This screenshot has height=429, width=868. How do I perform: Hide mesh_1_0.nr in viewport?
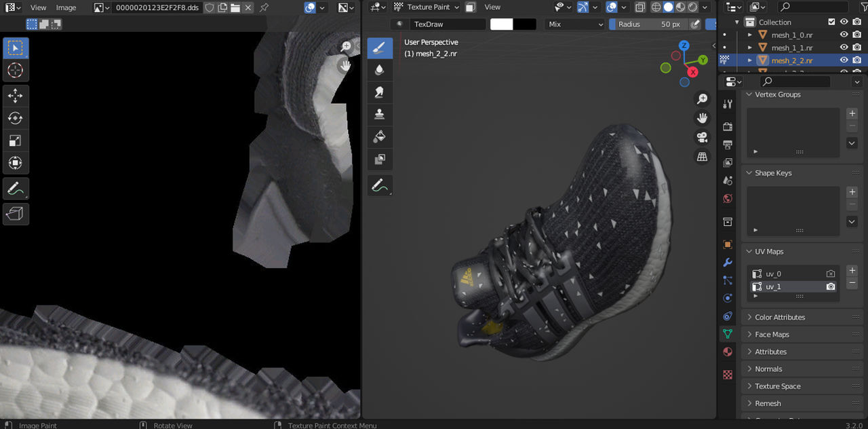click(844, 35)
